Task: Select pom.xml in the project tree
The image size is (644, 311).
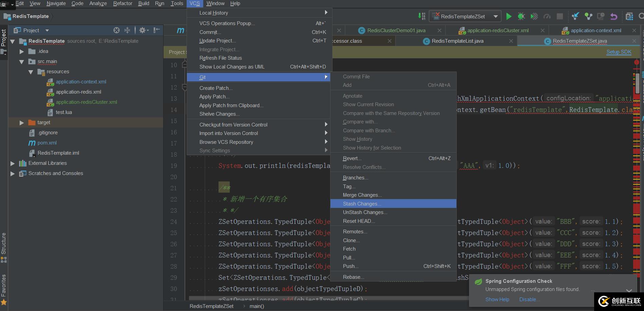Action: pos(47,143)
